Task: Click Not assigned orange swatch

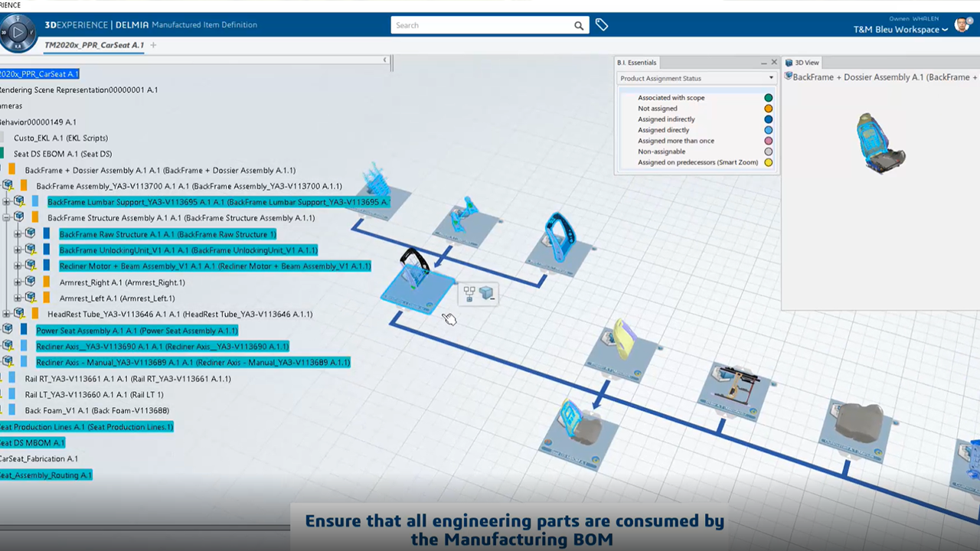Action: click(x=768, y=109)
